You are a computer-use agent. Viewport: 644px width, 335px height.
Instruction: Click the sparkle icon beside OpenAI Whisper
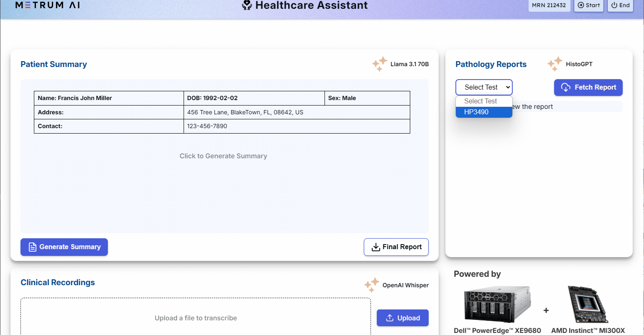pos(372,285)
